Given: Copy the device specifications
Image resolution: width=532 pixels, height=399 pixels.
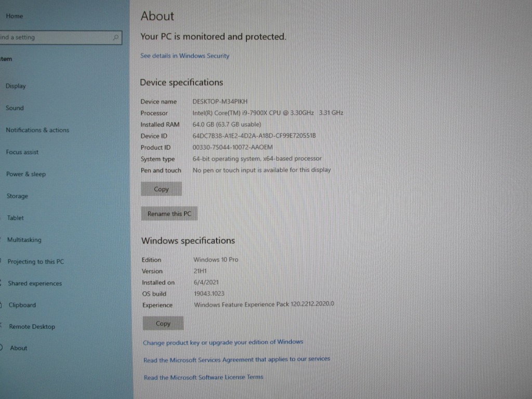Looking at the screenshot, I should 161,189.
